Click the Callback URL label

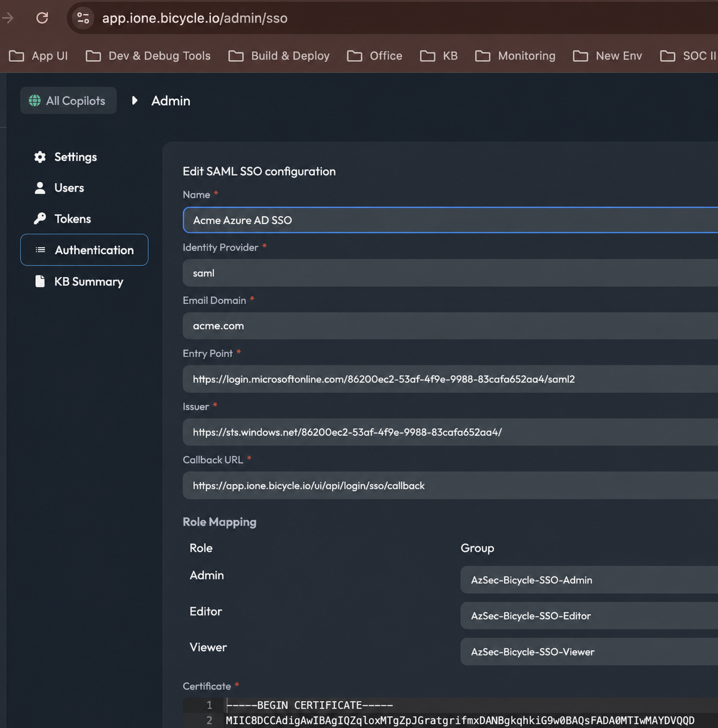click(x=213, y=459)
